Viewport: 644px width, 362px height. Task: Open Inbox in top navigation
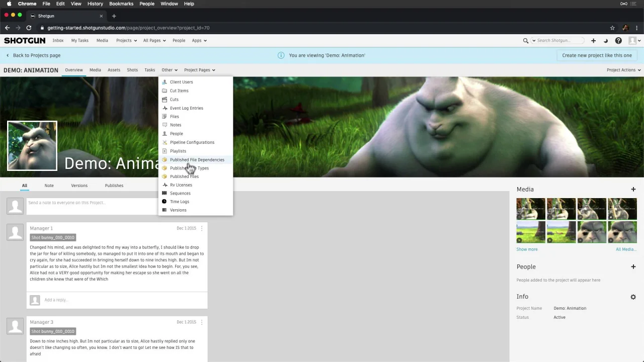(x=58, y=41)
